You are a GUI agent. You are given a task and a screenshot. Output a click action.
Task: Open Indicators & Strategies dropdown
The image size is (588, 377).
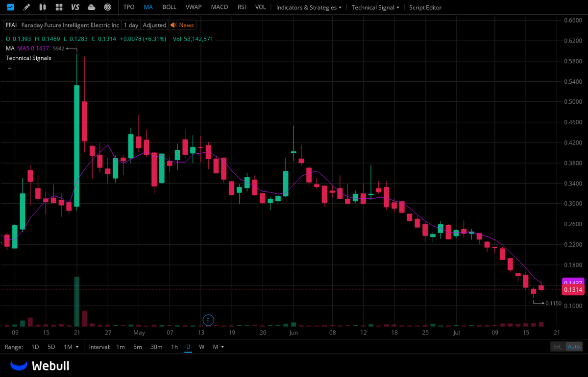(309, 7)
